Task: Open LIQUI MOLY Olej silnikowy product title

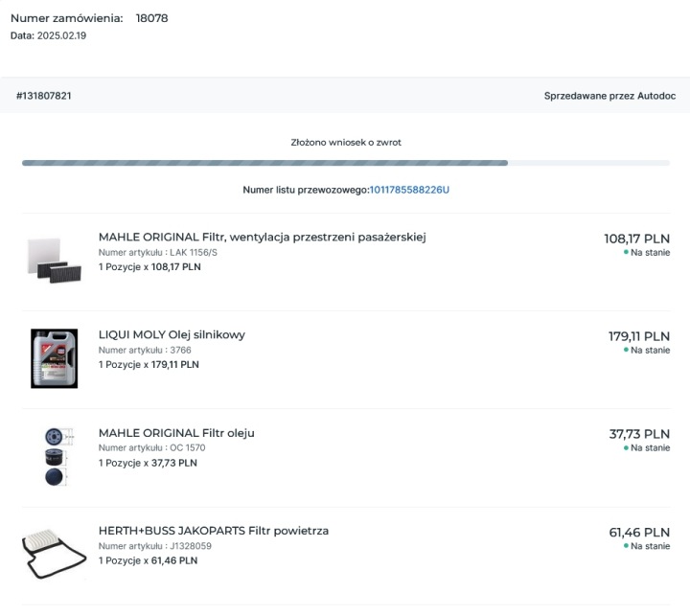Action: (172, 335)
